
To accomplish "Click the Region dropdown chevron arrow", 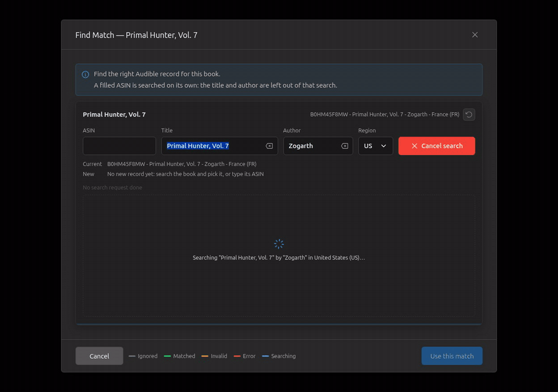I will (x=384, y=146).
